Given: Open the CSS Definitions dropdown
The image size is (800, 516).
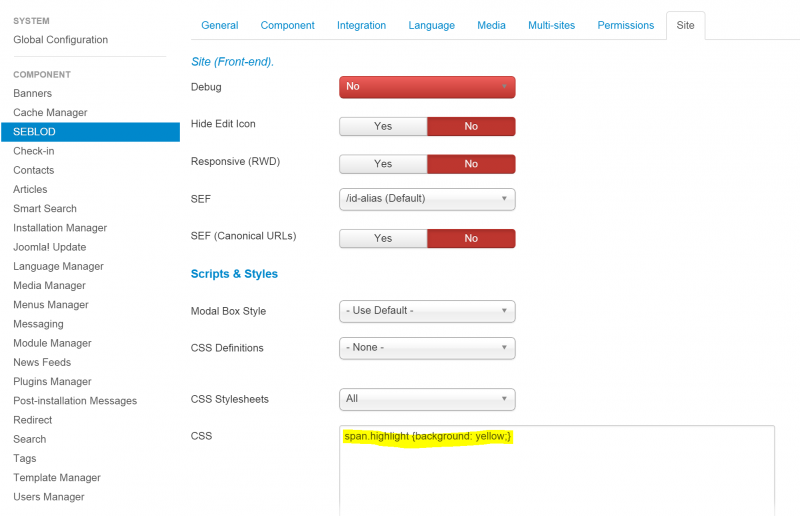Looking at the screenshot, I should [427, 348].
